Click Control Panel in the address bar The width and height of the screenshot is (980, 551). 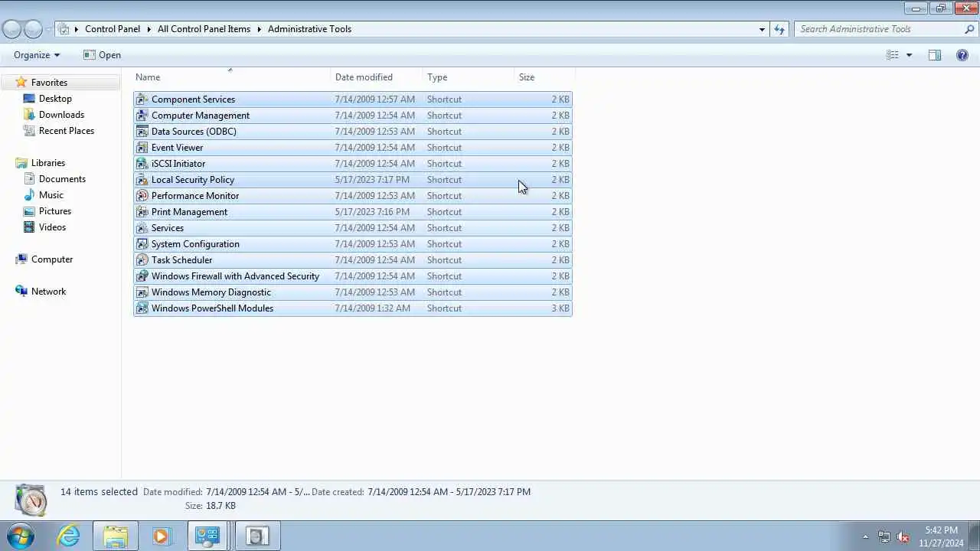113,29
